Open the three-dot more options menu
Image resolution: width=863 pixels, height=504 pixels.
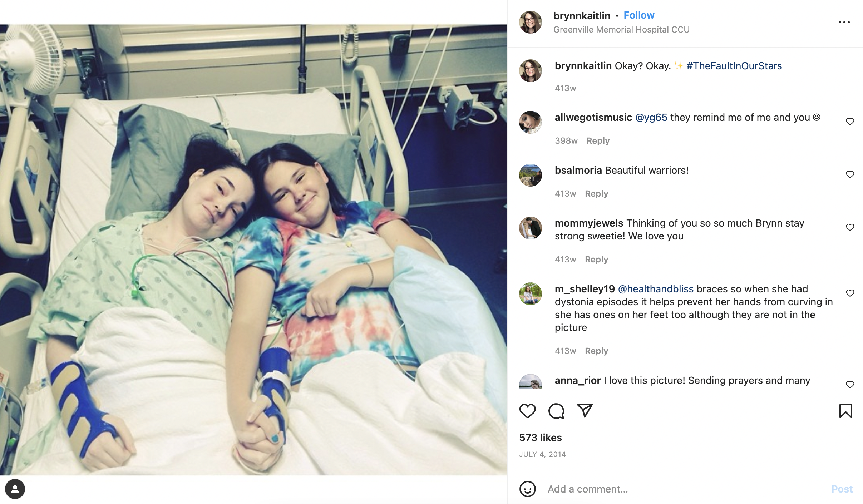tap(844, 22)
